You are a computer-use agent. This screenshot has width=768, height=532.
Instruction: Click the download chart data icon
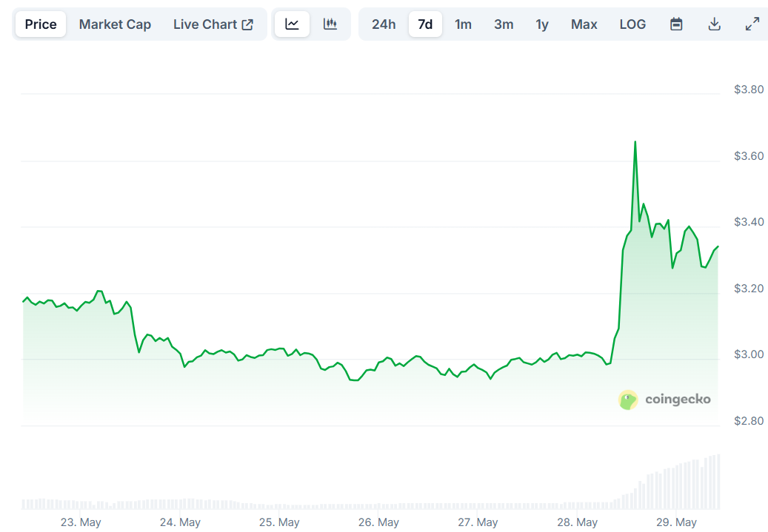[714, 24]
